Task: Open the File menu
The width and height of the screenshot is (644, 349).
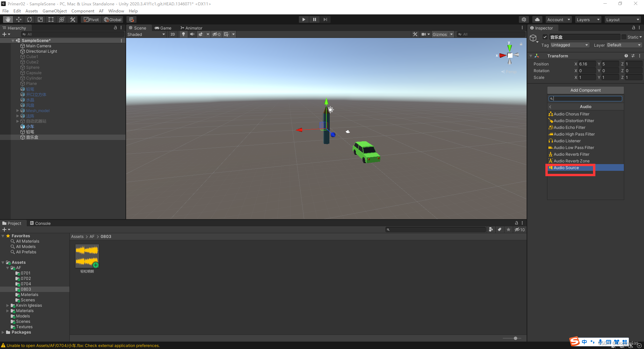Action: [5, 11]
